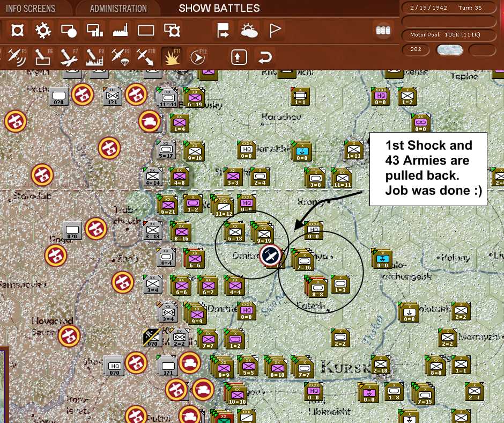Image resolution: width=504 pixels, height=423 pixels.
Task: Click the flag-with-arrow toolbar icon
Action: [223, 31]
